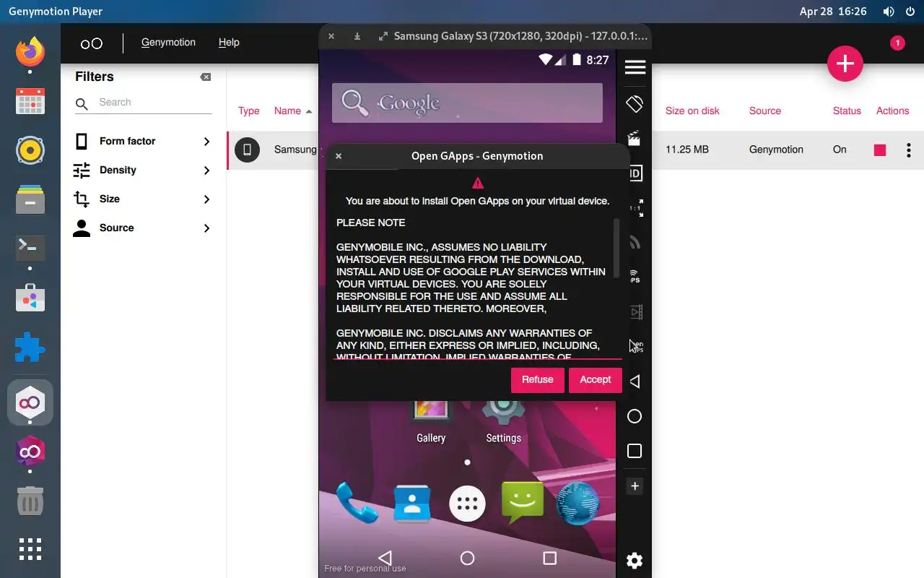
Task: Expand the Form factor filter
Action: pyautogui.click(x=143, y=142)
